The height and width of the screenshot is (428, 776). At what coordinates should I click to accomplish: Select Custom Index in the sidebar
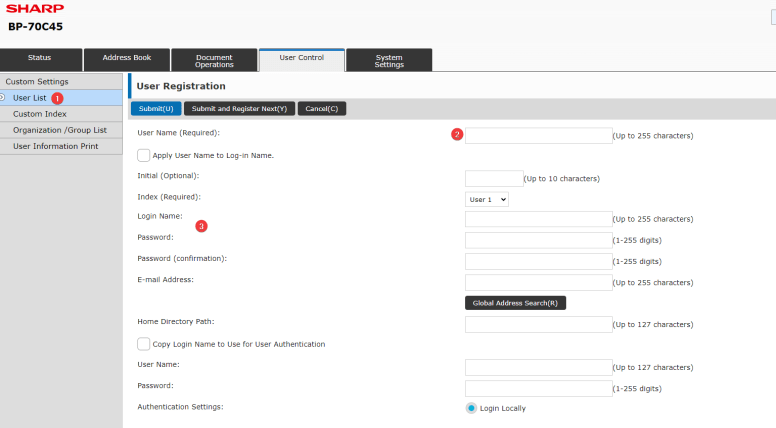40,114
